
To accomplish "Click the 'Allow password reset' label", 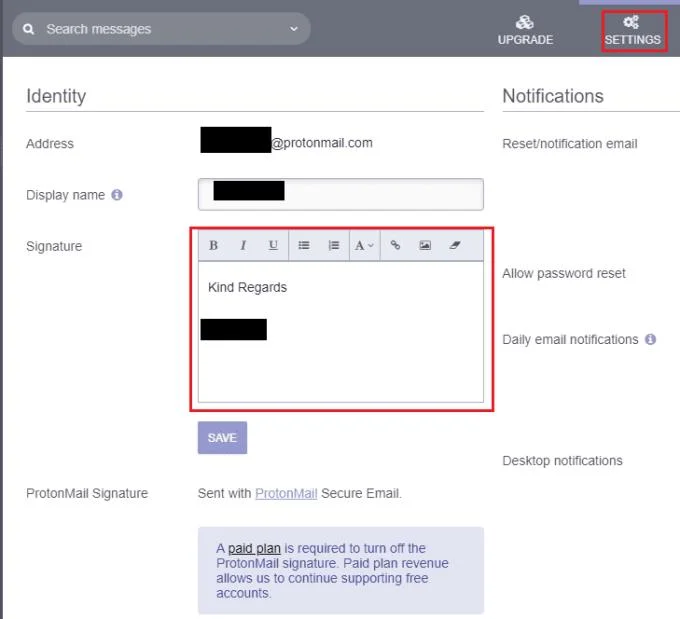I will tap(564, 273).
